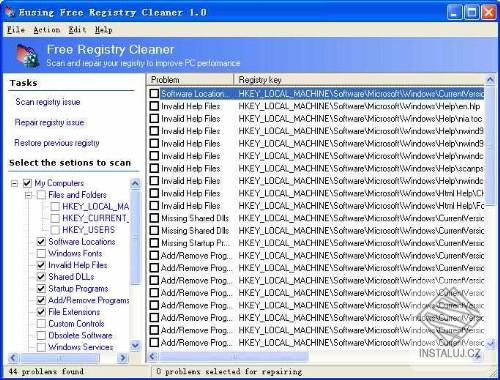Uncheck Add/Remove Programs section
The width and height of the screenshot is (500, 380).
(x=41, y=300)
